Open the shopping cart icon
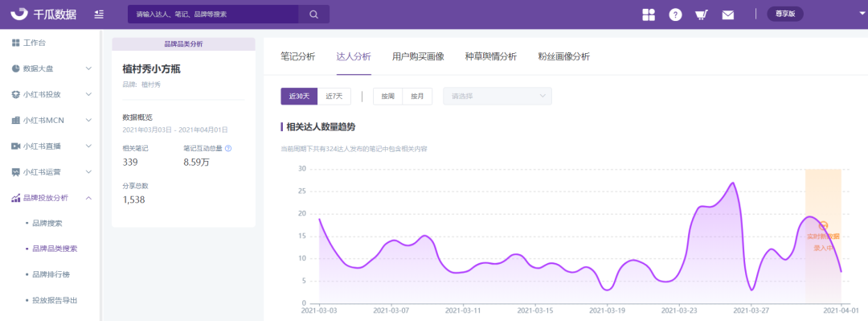This screenshot has height=321, width=868. tap(702, 15)
